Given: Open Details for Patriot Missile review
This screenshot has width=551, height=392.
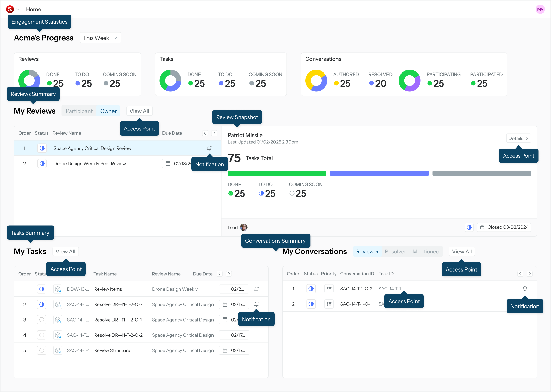Looking at the screenshot, I should pos(518,138).
